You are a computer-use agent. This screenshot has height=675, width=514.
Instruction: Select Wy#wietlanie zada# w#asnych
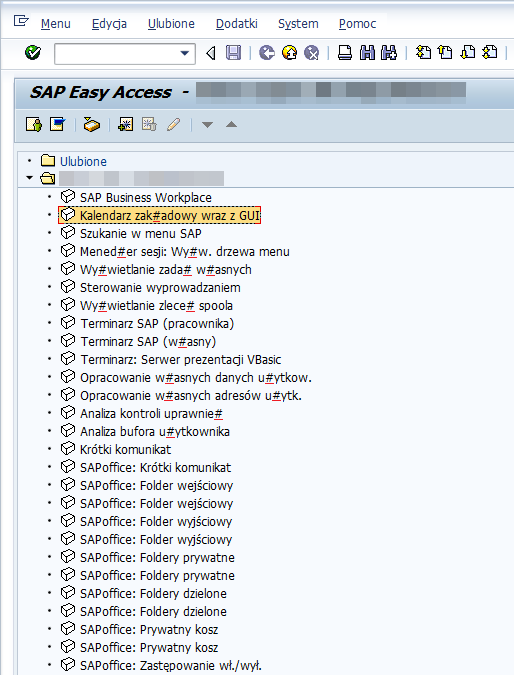coord(166,269)
